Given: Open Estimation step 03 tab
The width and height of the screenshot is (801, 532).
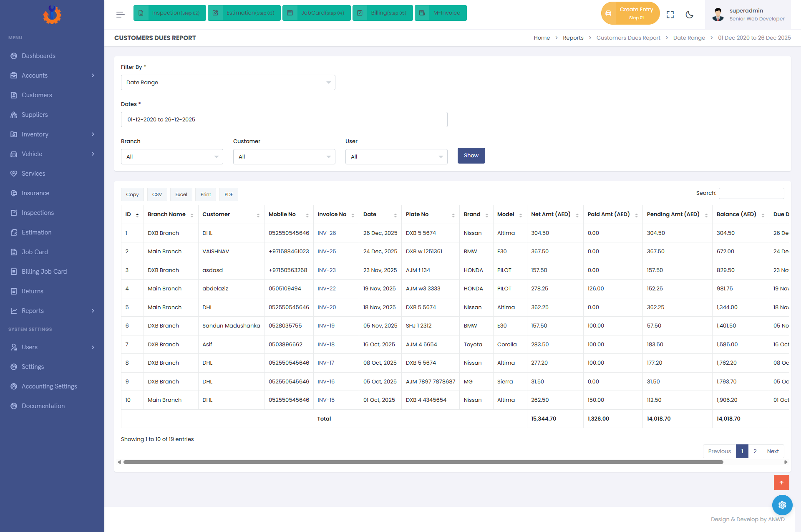Looking at the screenshot, I should (x=244, y=13).
